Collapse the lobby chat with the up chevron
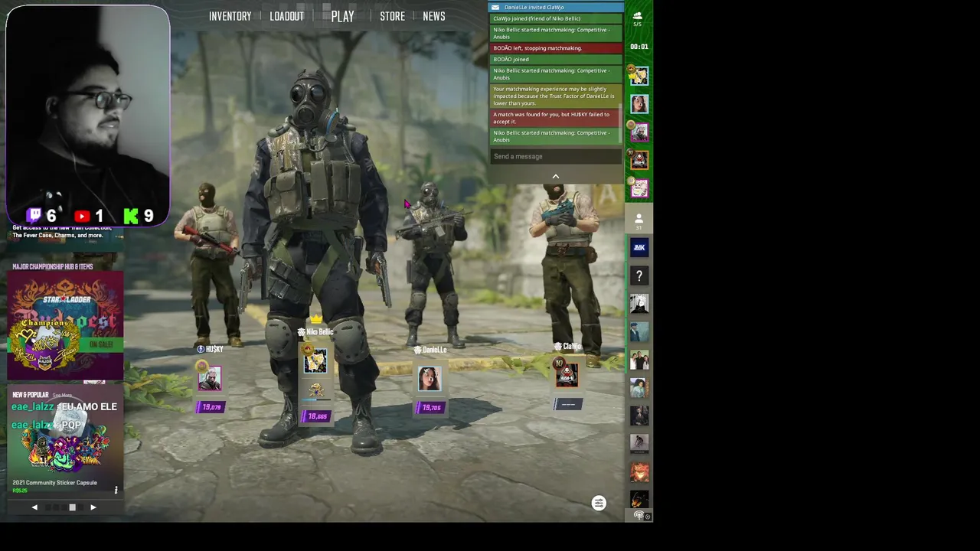Viewport: 980px width, 551px height. (556, 177)
